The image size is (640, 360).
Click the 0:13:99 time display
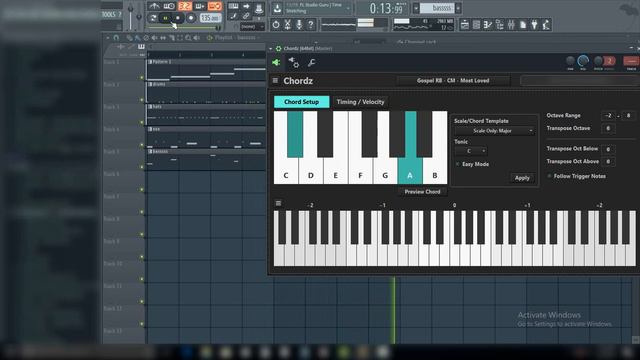(385, 8)
